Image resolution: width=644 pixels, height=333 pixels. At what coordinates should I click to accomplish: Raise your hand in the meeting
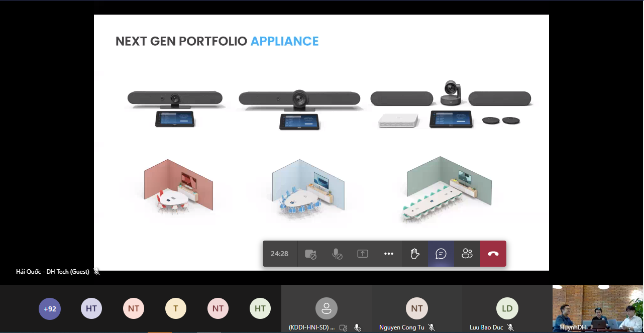(415, 254)
